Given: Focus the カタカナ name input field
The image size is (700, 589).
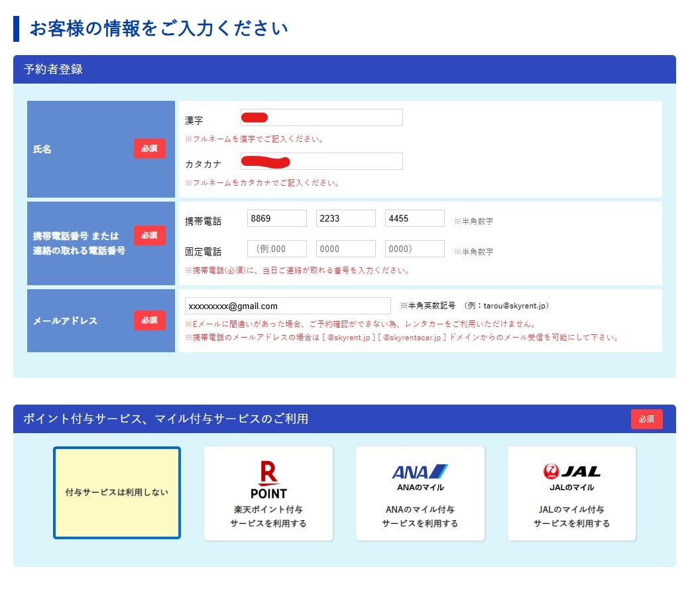Looking at the screenshot, I should point(321,161).
